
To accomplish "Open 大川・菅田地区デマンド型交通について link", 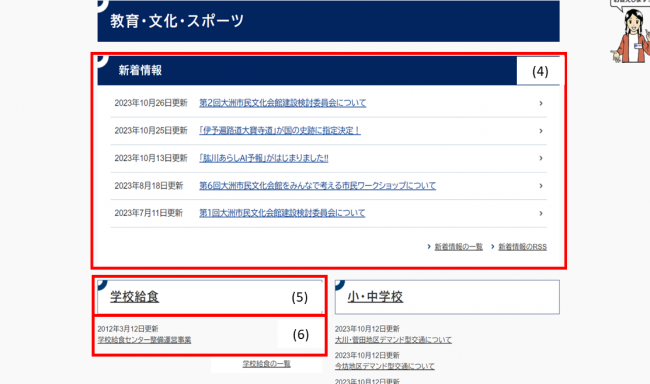I will pyautogui.click(x=393, y=340).
